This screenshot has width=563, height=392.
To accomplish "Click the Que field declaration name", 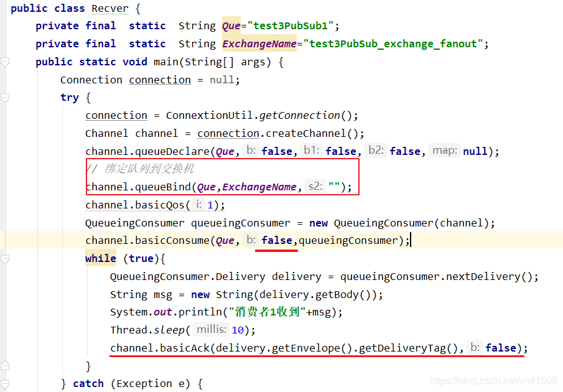I will (x=231, y=26).
